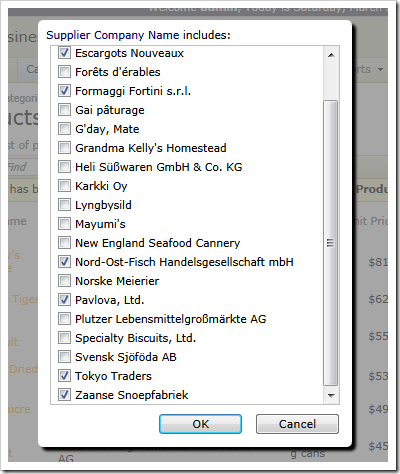This screenshot has width=400, height=474.
Task: Uncheck Nord-Ost-Fisch Handelsgesellschaft mbH
Action: (x=64, y=262)
